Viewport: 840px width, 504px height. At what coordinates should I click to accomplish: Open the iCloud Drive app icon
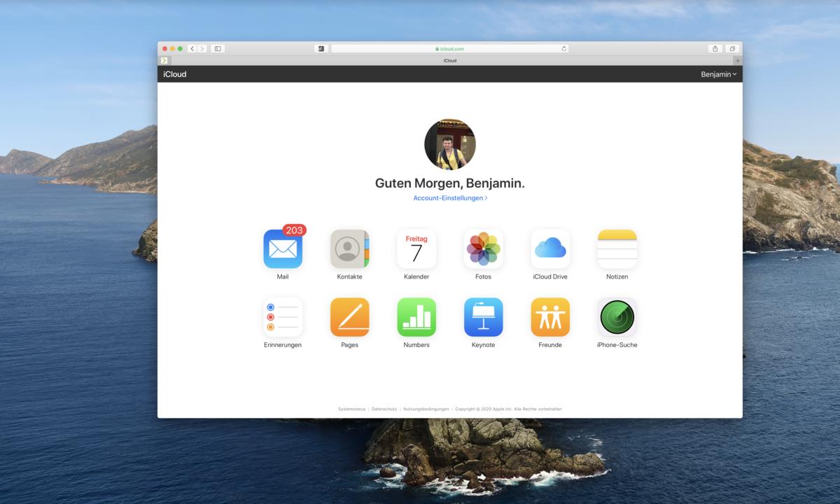point(550,248)
